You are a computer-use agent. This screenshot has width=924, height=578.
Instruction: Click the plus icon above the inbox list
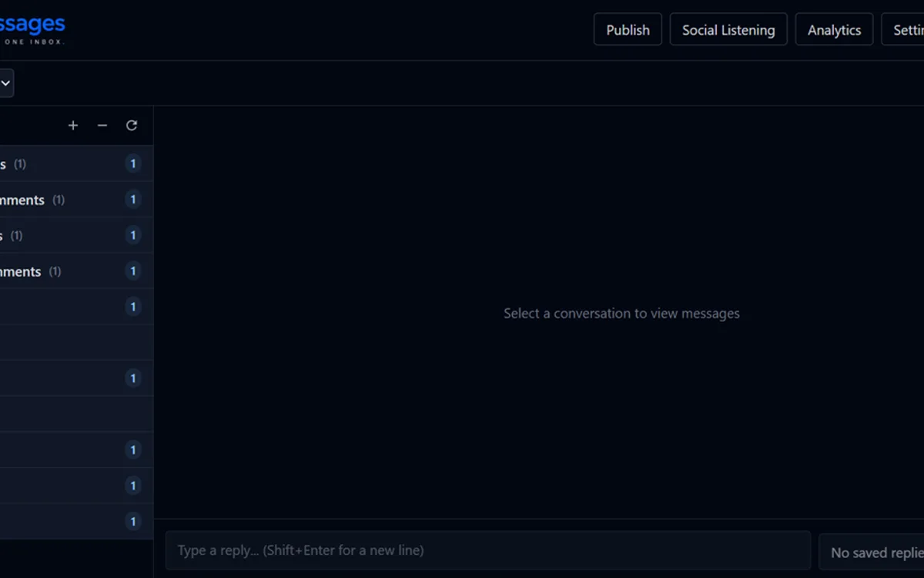pos(73,125)
